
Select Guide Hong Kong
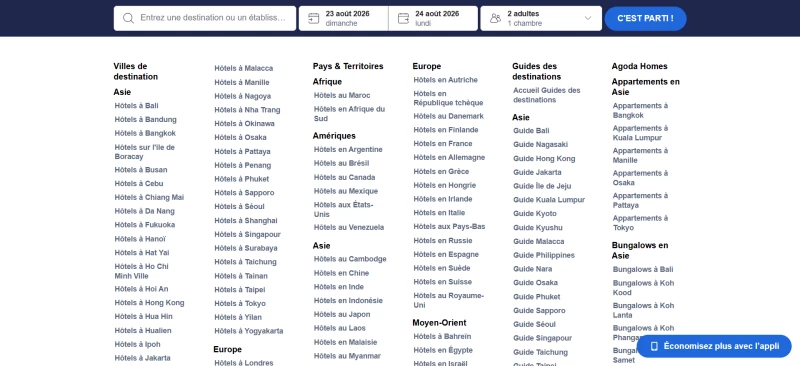tap(544, 159)
